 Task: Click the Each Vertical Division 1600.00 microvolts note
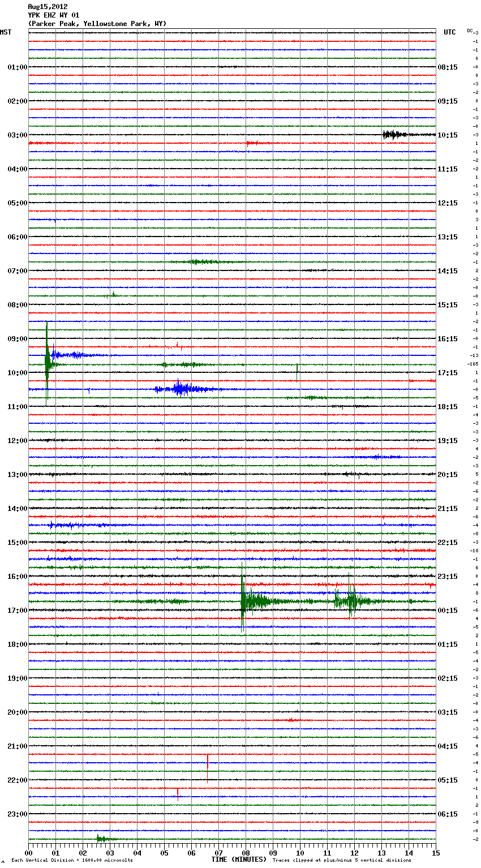(x=72, y=861)
